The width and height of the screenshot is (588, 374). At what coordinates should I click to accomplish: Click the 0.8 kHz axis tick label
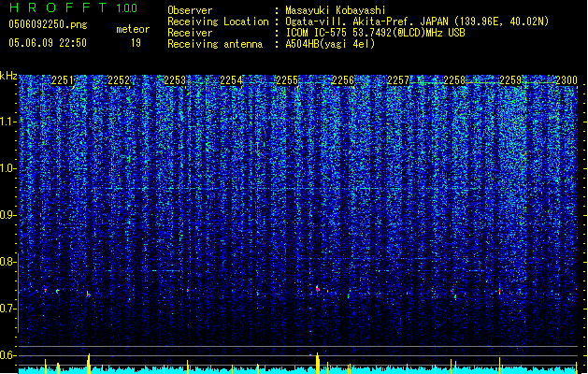pyautogui.click(x=8, y=262)
